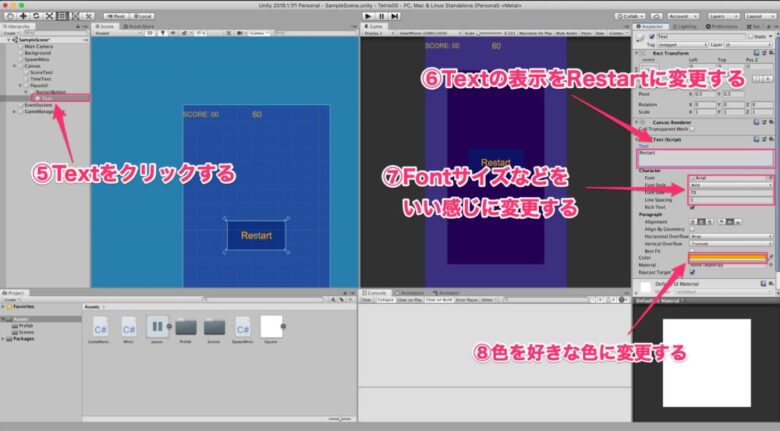Select the SpawnMino C# script asset

(242, 329)
